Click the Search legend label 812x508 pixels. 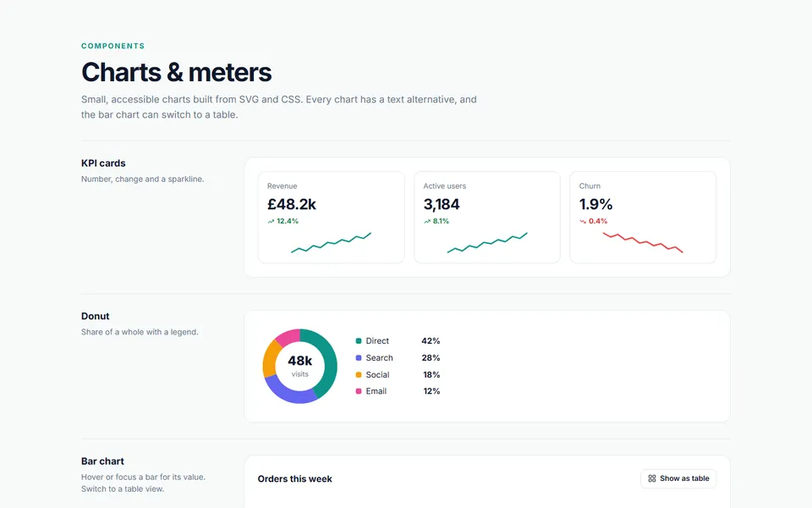[x=379, y=357]
